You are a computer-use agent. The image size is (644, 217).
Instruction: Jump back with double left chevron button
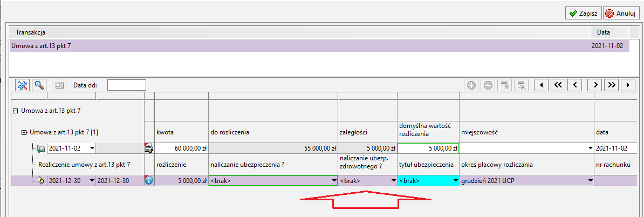[x=557, y=85]
